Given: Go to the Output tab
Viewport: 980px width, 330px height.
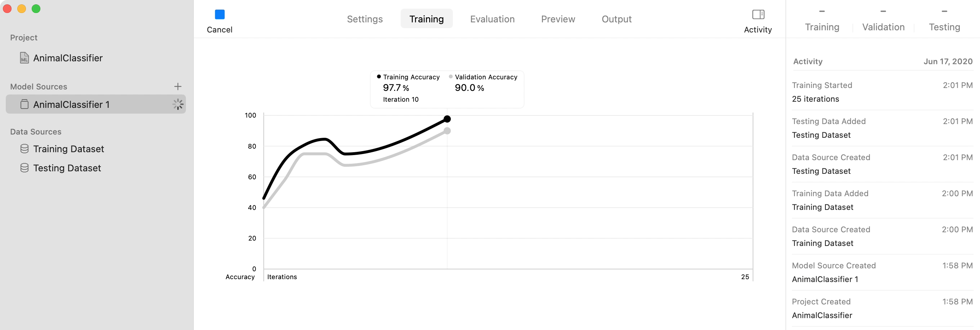Looking at the screenshot, I should tap(616, 19).
